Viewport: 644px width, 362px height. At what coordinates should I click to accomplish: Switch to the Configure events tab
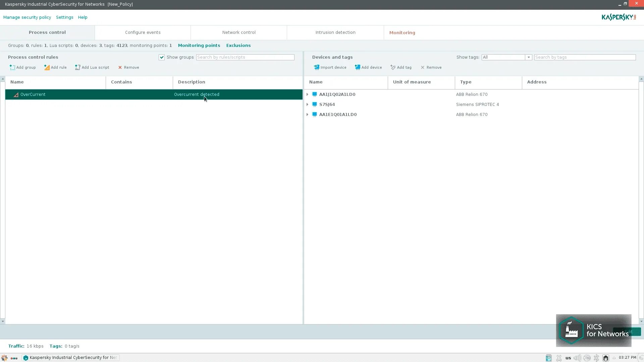(143, 33)
